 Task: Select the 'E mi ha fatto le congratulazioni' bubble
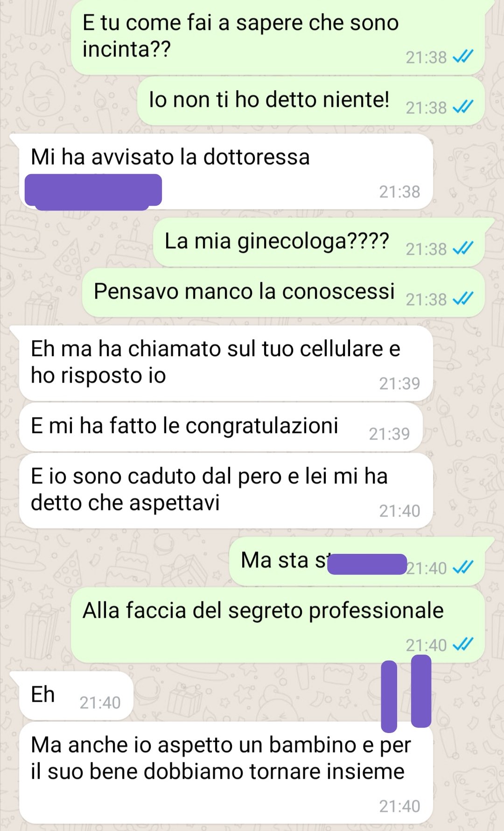tap(221, 427)
